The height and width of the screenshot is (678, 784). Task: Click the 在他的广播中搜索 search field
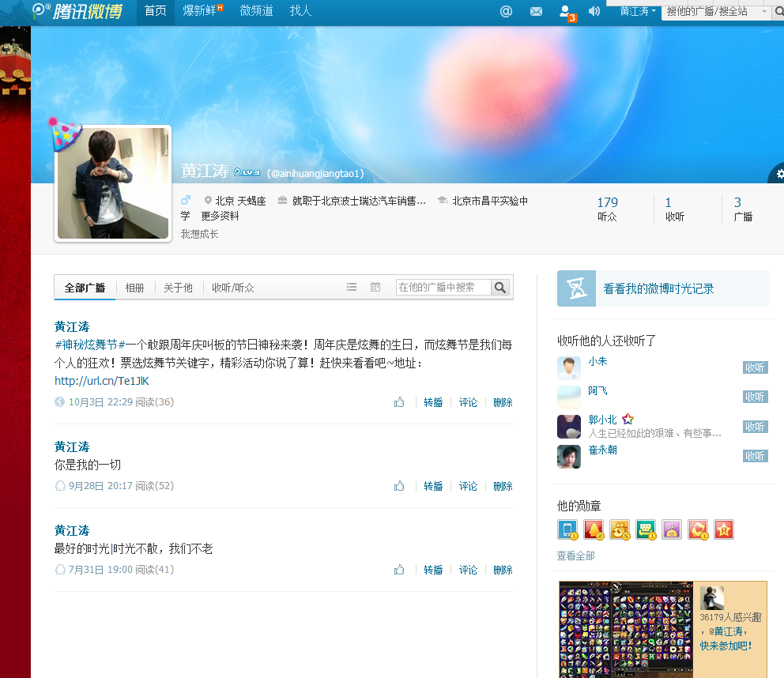tap(443, 287)
